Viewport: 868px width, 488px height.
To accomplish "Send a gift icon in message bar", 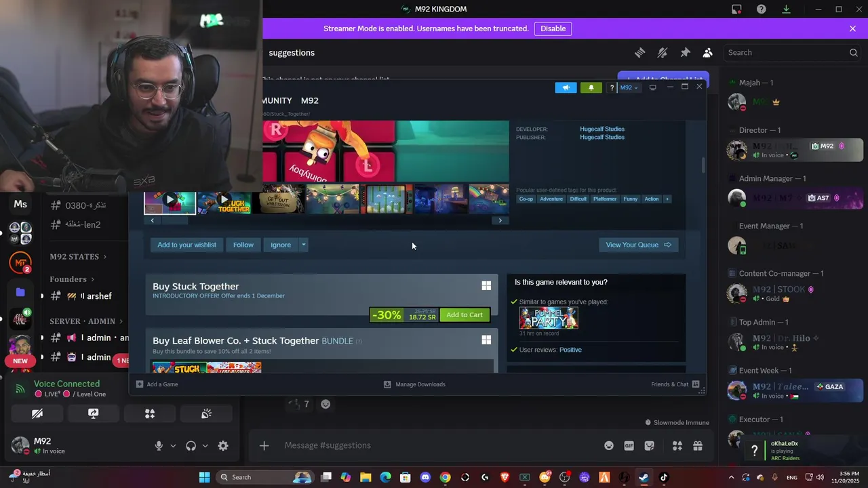I will click(698, 445).
